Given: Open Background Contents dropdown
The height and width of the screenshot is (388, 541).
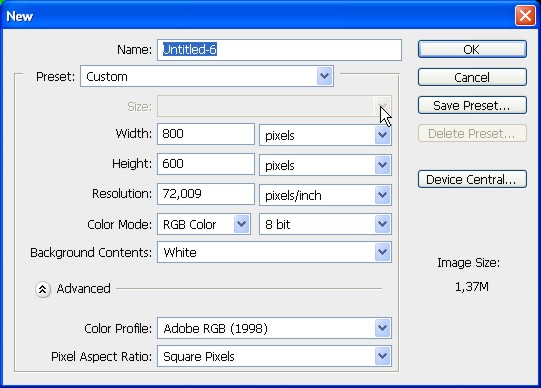Looking at the screenshot, I should 274,252.
